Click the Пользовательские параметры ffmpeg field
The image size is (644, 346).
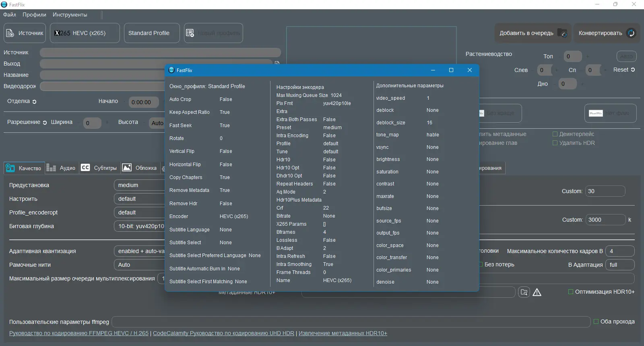click(x=351, y=322)
